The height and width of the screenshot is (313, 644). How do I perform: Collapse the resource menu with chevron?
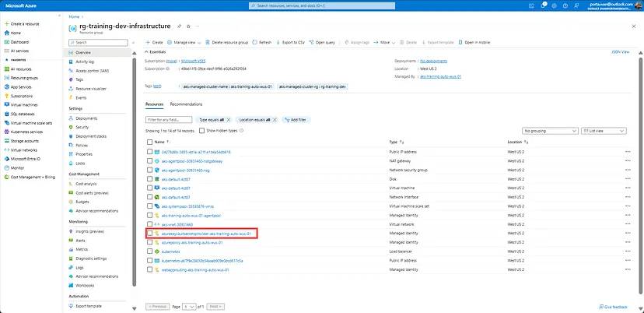tap(133, 42)
